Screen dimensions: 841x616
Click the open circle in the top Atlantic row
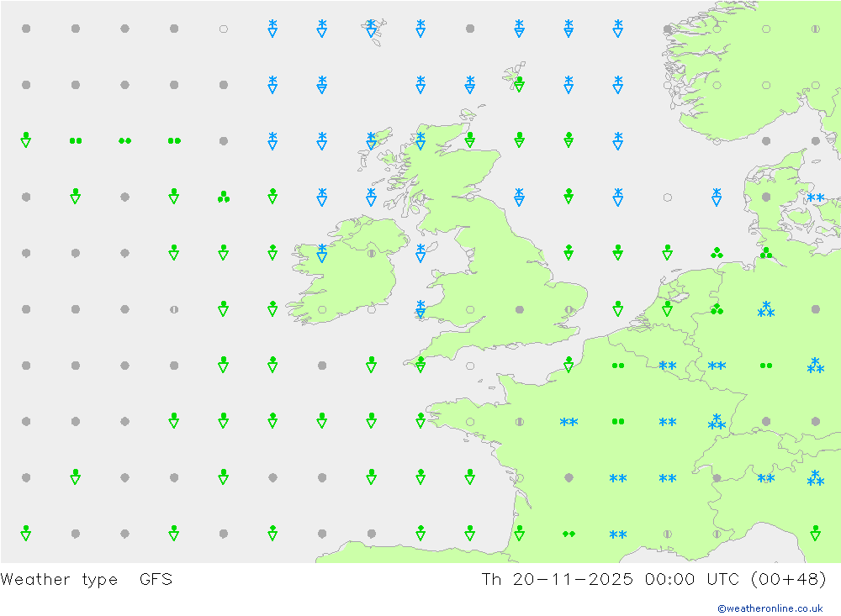tap(223, 29)
